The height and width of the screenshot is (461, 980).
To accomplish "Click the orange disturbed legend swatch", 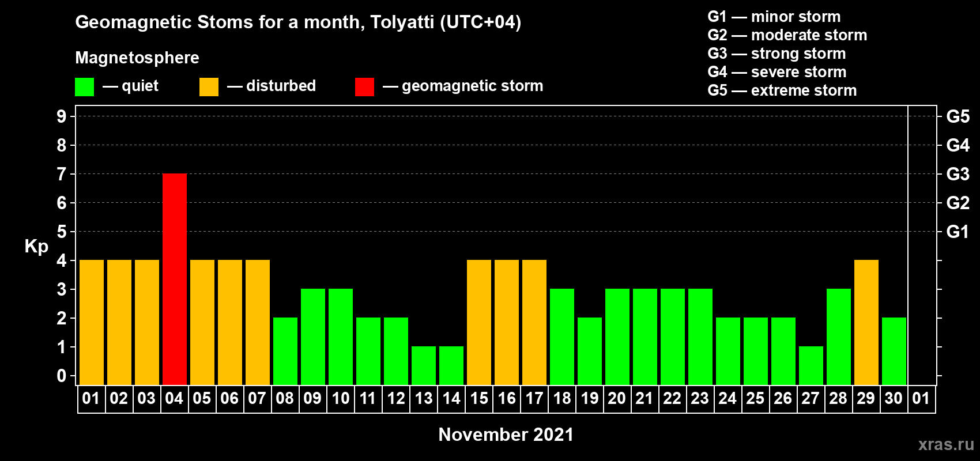I will click(209, 87).
